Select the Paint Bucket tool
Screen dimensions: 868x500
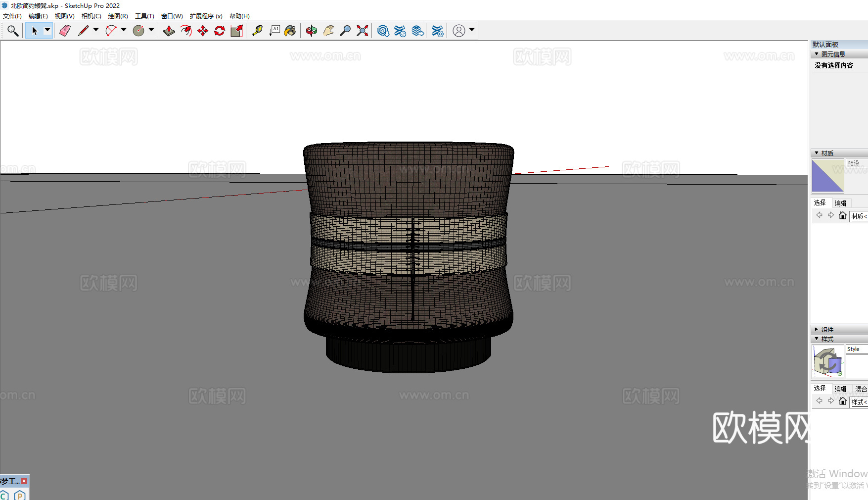tap(290, 31)
